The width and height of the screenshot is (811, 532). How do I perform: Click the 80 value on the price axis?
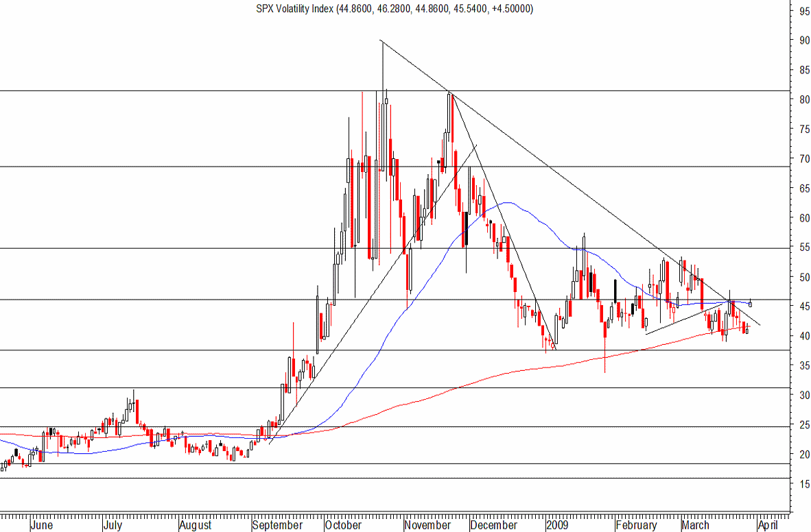coord(801,100)
